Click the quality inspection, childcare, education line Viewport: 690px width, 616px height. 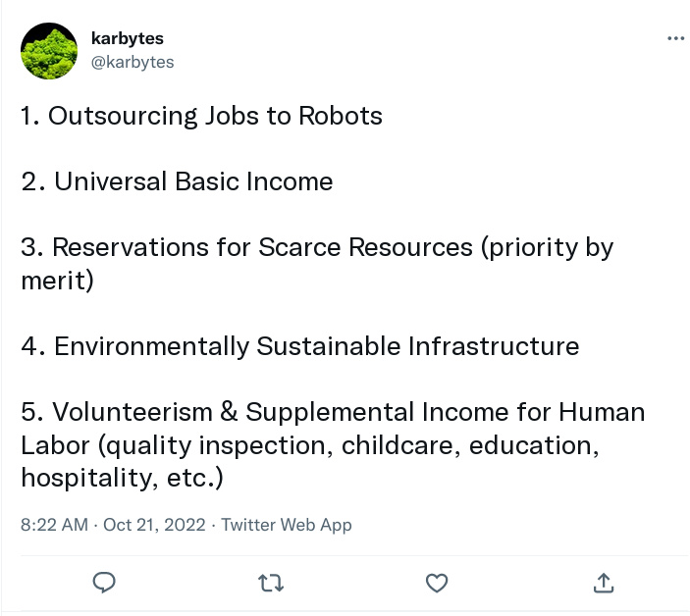click(310, 445)
